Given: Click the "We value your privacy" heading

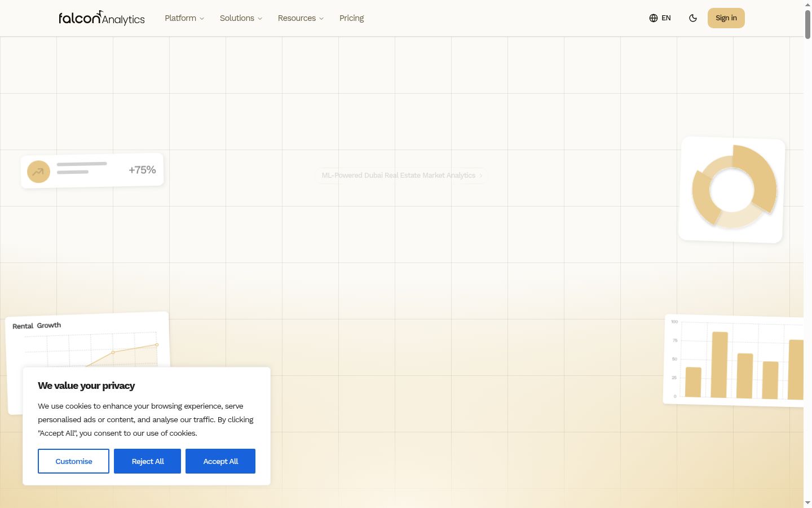Looking at the screenshot, I should 86,386.
